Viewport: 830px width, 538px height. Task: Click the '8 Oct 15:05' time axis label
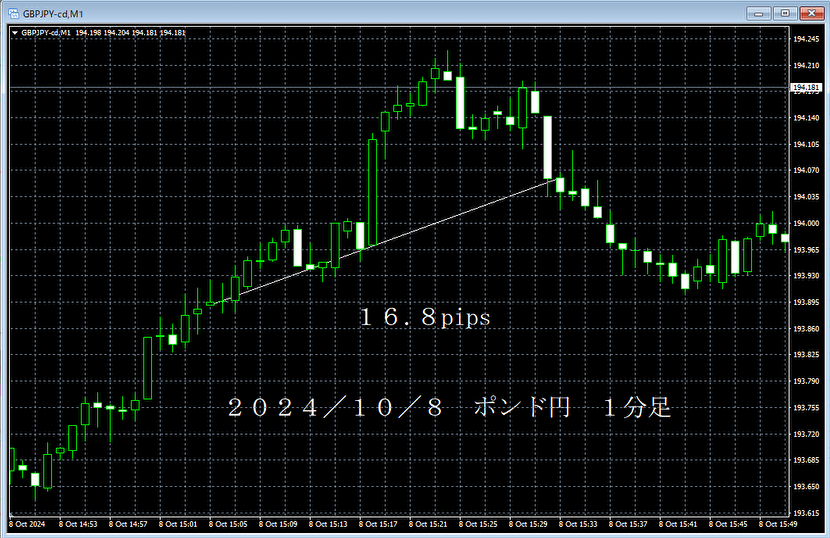228,524
